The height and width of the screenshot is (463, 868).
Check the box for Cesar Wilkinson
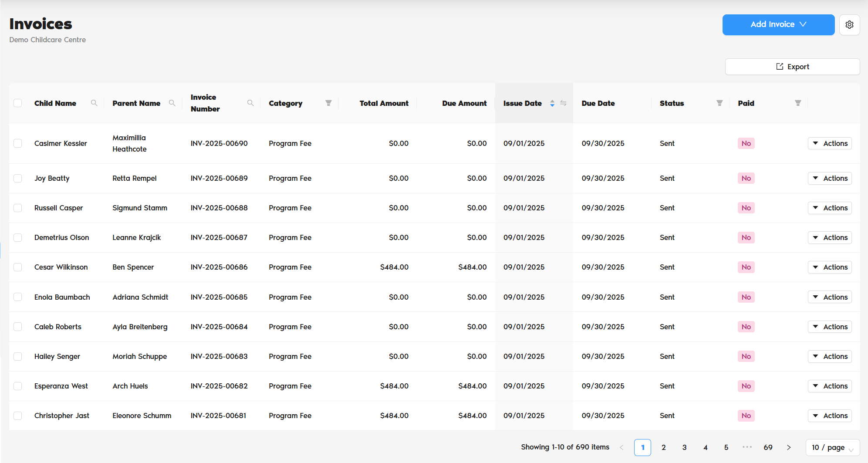point(18,267)
